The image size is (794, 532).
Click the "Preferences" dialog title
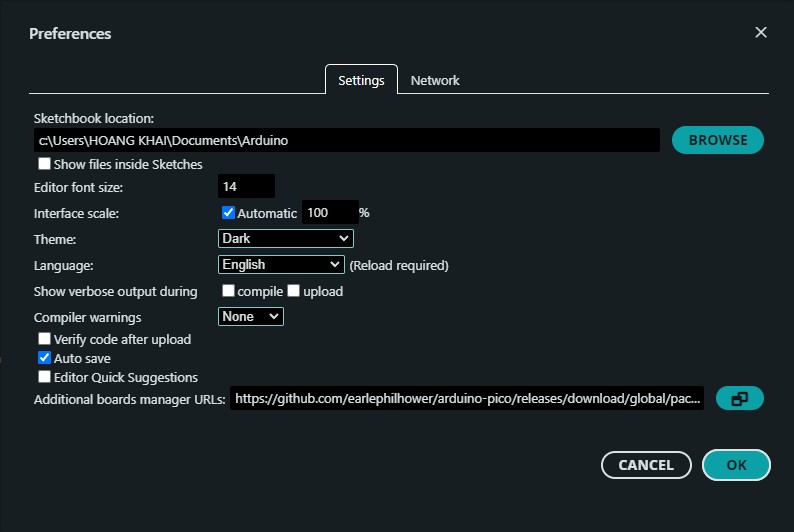click(x=70, y=33)
